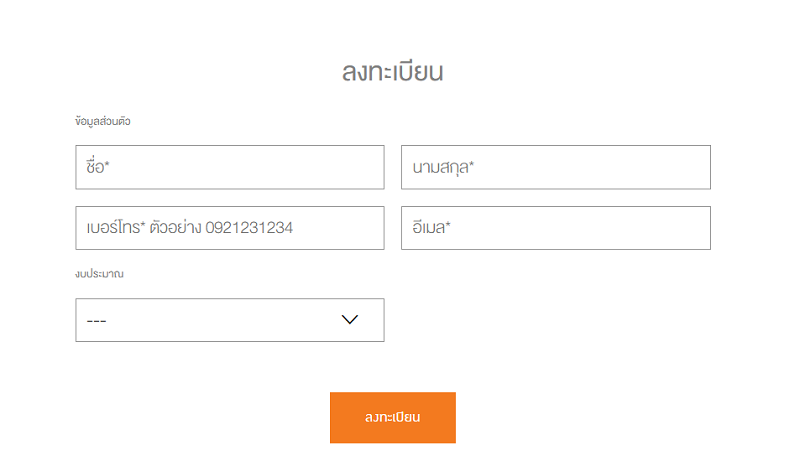Viewport: 800px width, 466px height.
Task: Submit with the orange ลงทะเบียน button
Action: click(392, 418)
